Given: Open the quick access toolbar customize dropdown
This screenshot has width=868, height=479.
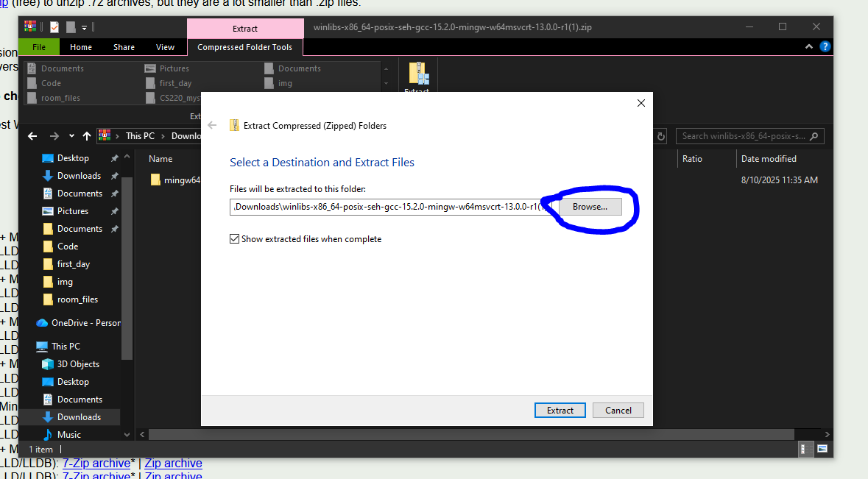Looking at the screenshot, I should click(x=83, y=26).
